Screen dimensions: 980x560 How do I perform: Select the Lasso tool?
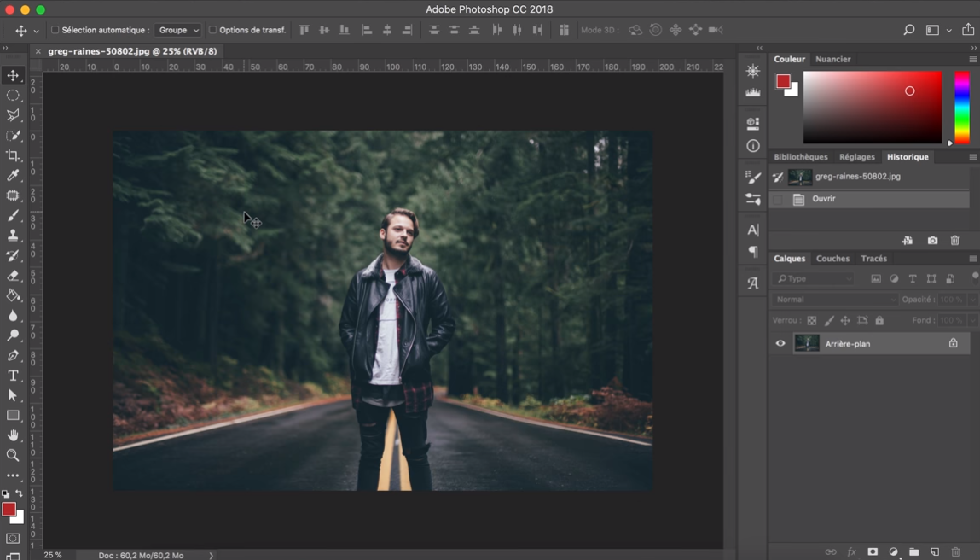(x=12, y=115)
